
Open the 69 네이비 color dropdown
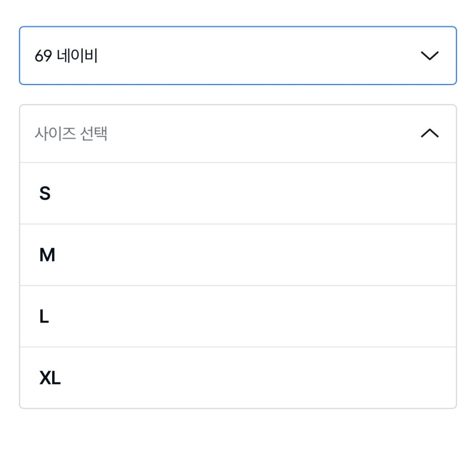point(238,56)
